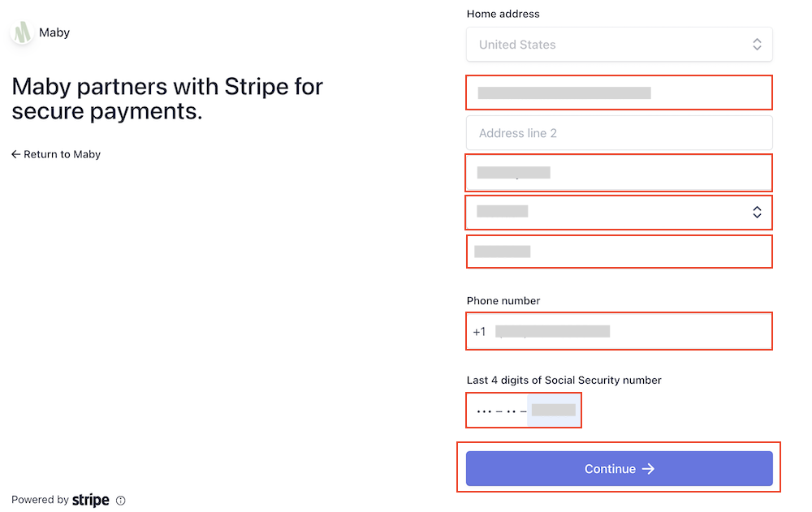Click the ZIP code input field
Screen dimensions: 812x512
[x=620, y=252]
